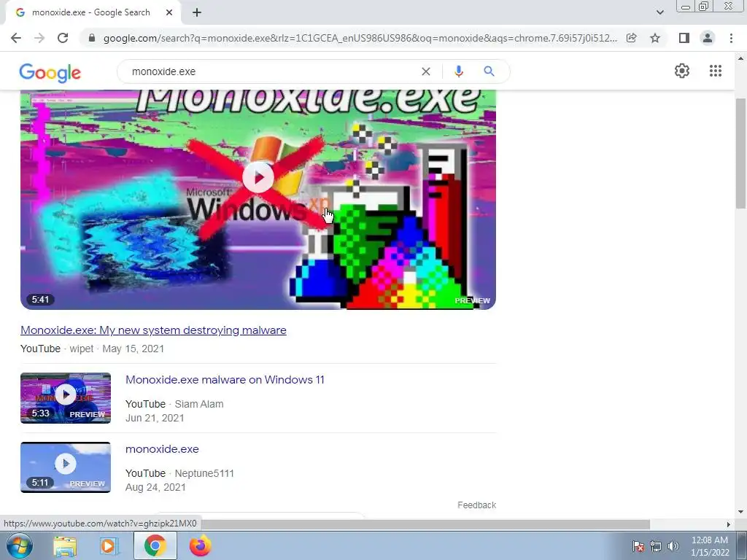The image size is (747, 560).
Task: Click the address bar URL
Action: tap(360, 38)
